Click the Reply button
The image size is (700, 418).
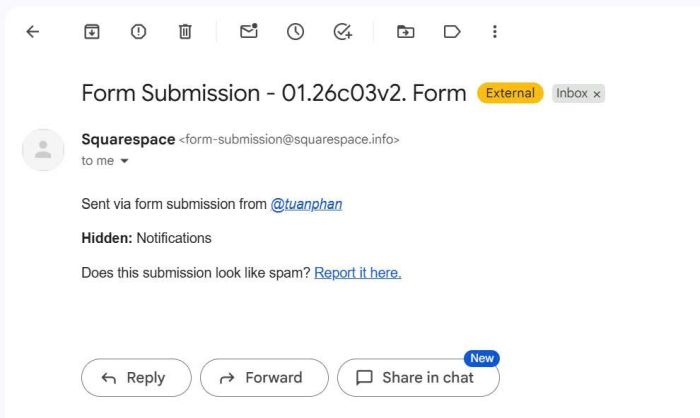coord(136,378)
